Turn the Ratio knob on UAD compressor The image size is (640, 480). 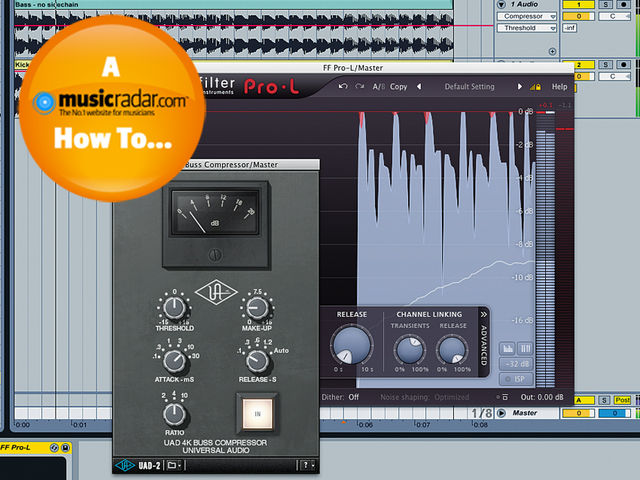click(x=174, y=415)
